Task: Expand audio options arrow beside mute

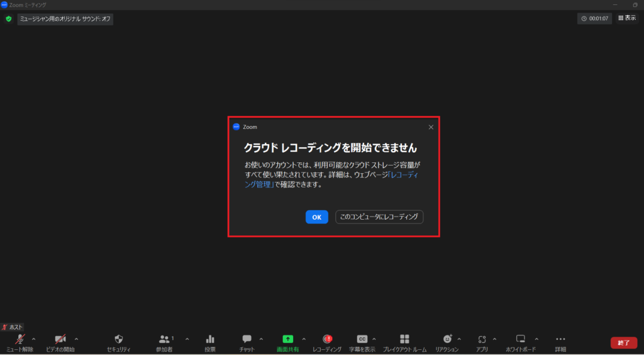Action: coord(33,339)
